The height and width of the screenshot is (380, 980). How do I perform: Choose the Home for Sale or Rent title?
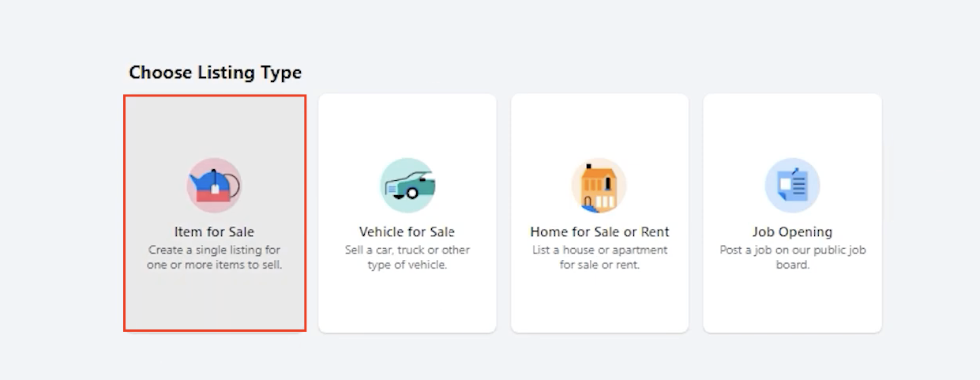pos(600,232)
